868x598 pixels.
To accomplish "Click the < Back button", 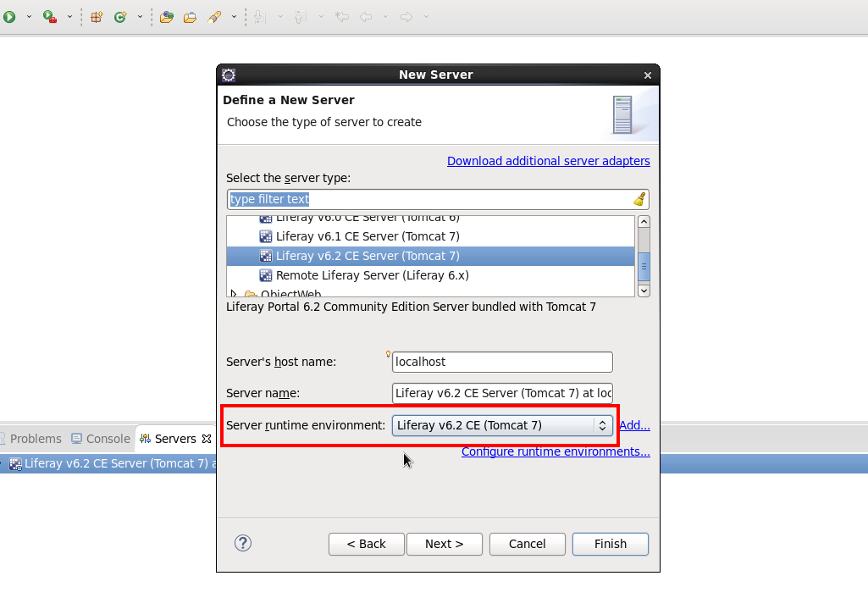I will point(367,545).
